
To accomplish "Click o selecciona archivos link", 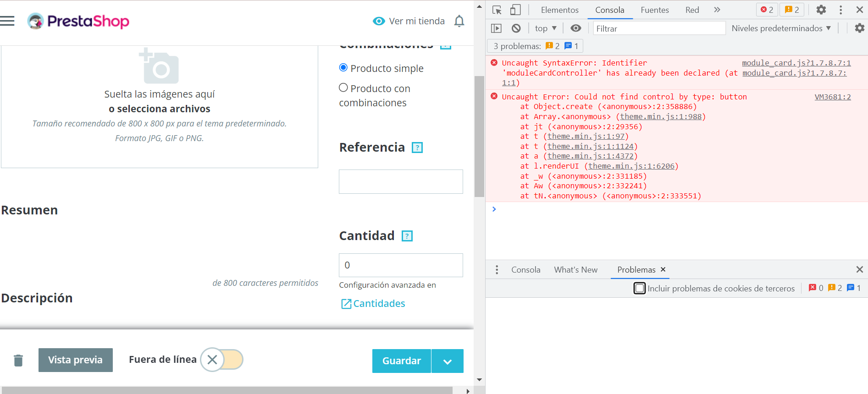I will 160,109.
